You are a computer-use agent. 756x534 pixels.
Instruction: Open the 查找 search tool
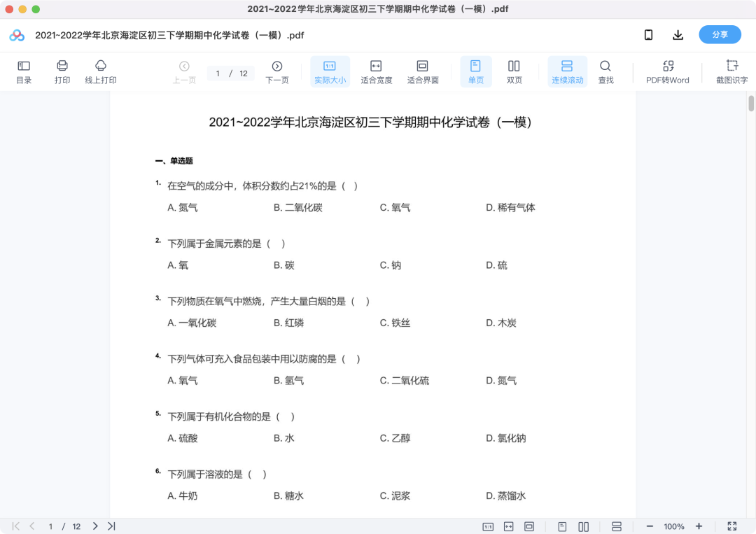pos(605,72)
